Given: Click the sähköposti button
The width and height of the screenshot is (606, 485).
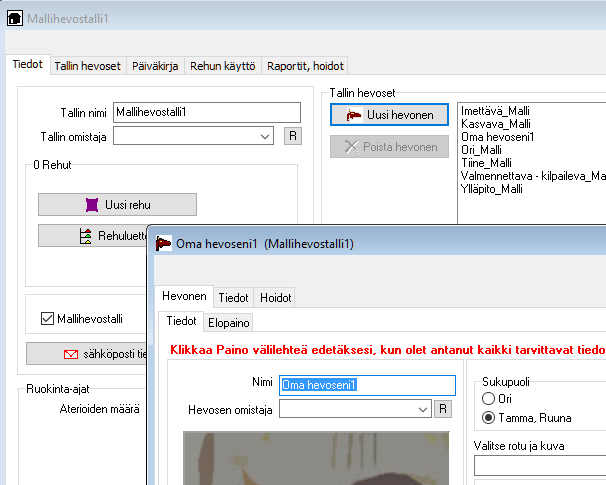Looking at the screenshot, I should click(87, 354).
